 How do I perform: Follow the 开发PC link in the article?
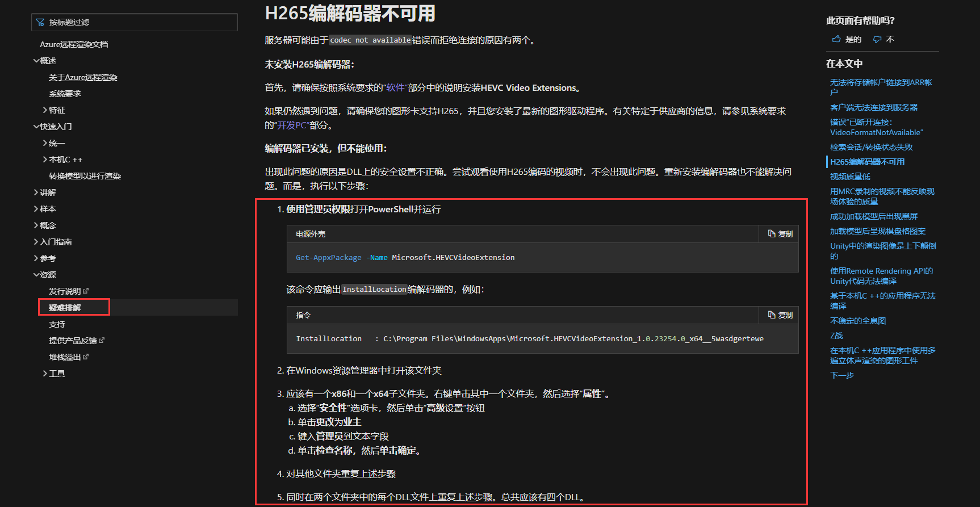(x=292, y=125)
